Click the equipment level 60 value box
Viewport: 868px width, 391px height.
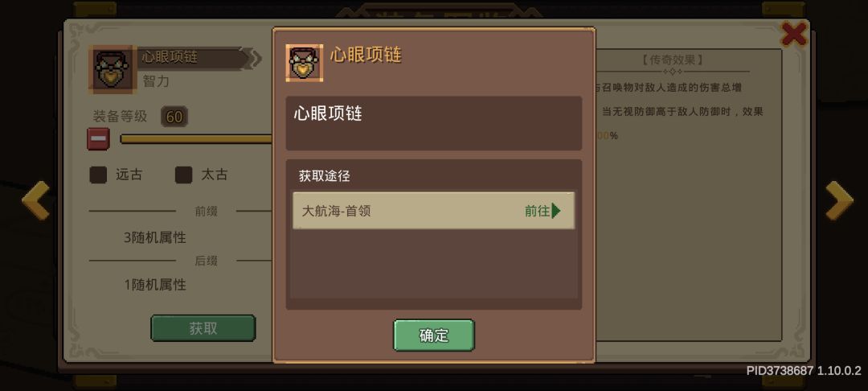pyautogui.click(x=174, y=117)
